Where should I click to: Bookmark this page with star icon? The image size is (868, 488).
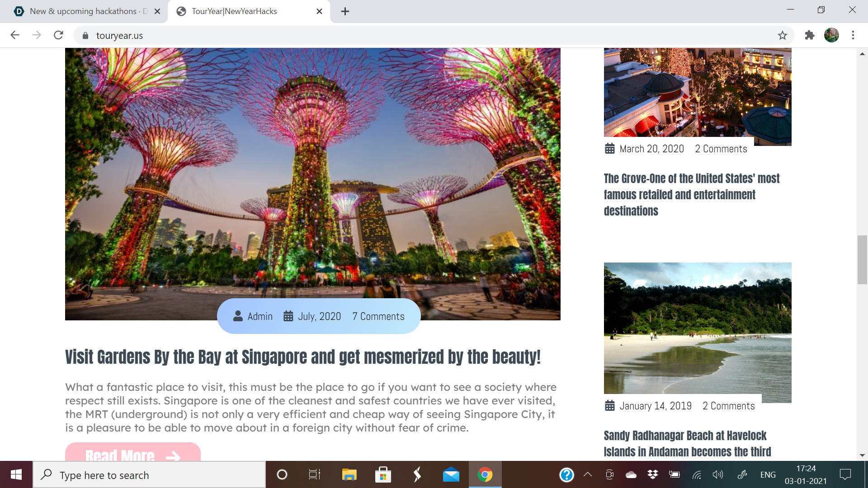782,35
